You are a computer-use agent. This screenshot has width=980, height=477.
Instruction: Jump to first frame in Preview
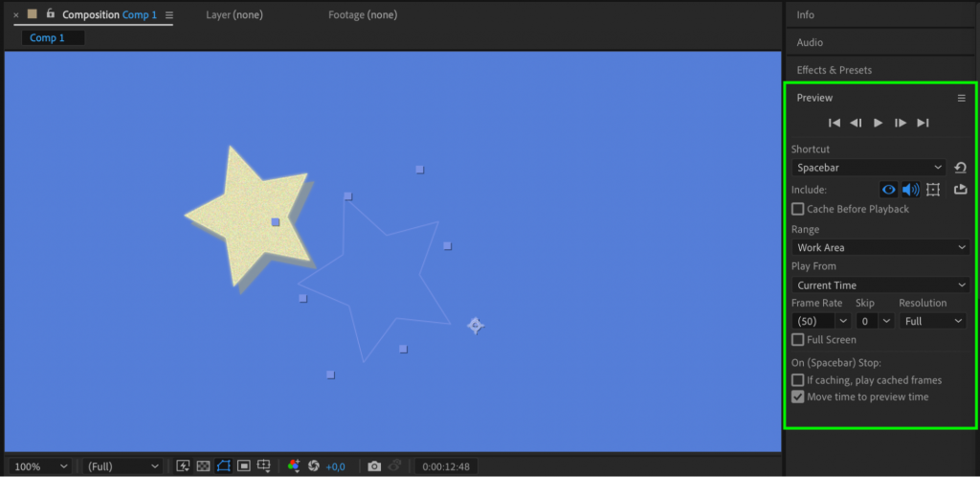click(x=834, y=123)
